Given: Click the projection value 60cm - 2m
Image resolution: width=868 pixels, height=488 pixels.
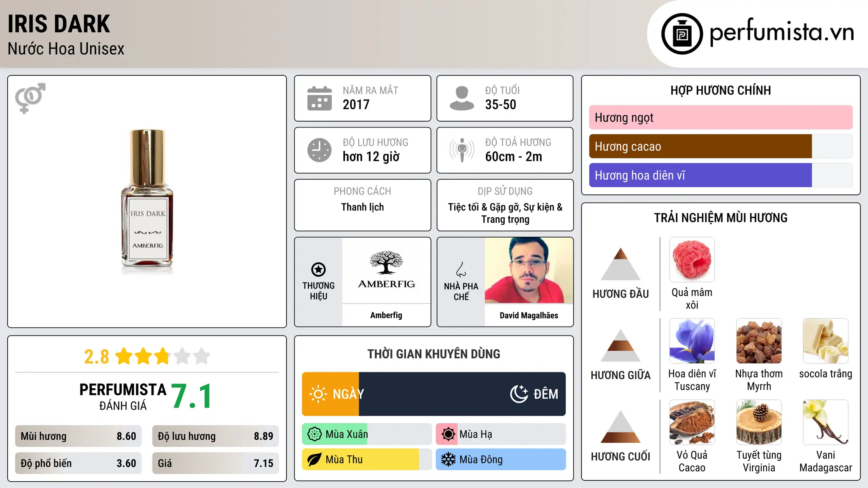Looking at the screenshot, I should point(514,157).
